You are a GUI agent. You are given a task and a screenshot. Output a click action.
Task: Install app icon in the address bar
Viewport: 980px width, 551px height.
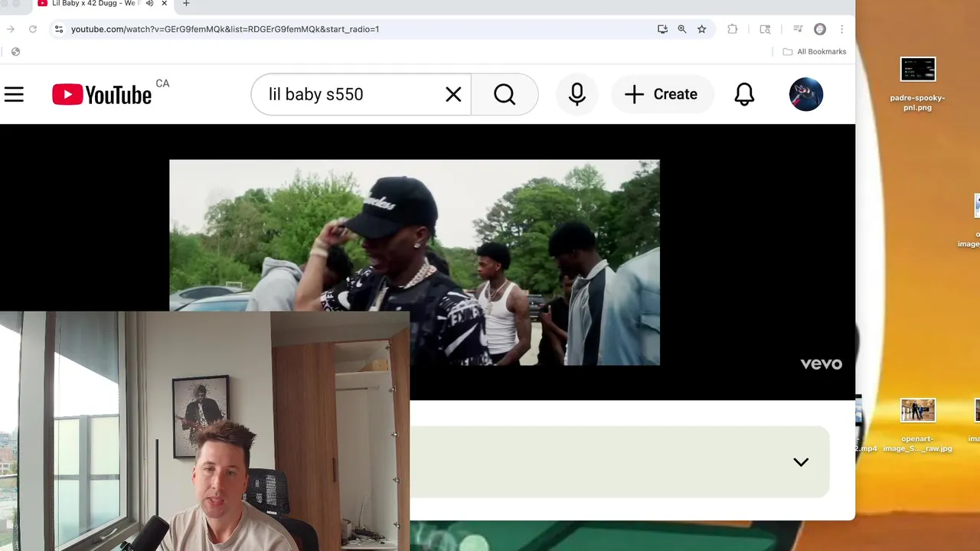click(662, 29)
